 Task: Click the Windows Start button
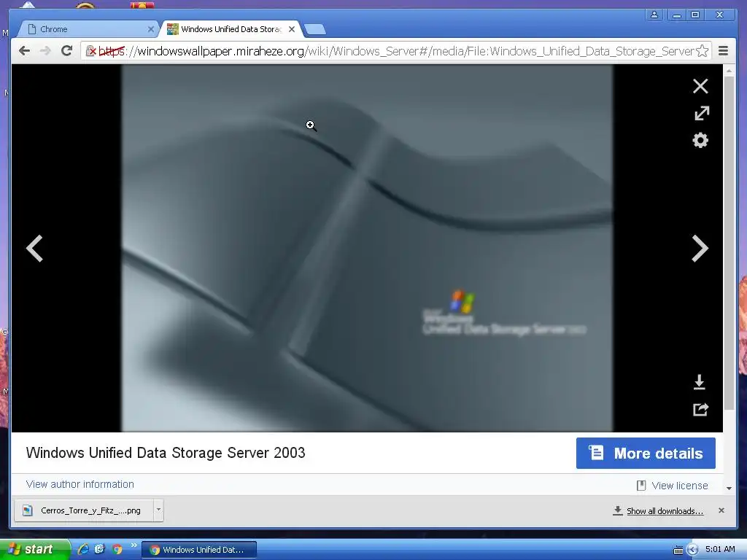click(x=35, y=550)
